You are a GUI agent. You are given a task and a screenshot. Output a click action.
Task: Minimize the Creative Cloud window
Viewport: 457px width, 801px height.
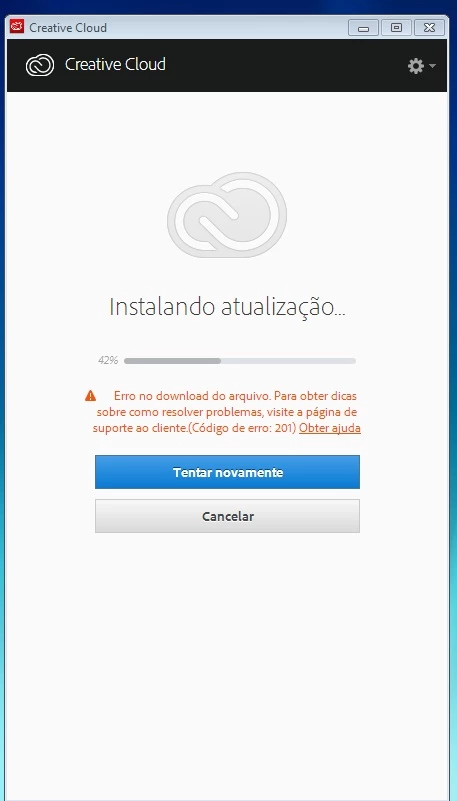pyautogui.click(x=364, y=28)
